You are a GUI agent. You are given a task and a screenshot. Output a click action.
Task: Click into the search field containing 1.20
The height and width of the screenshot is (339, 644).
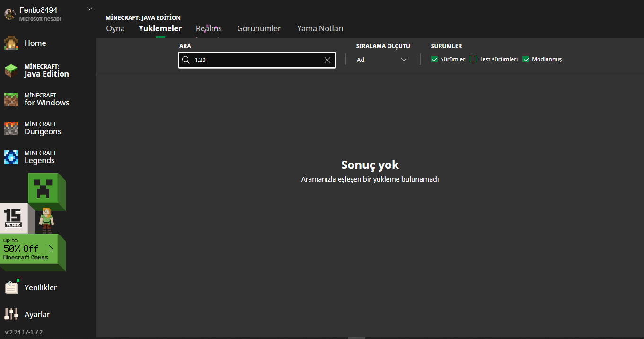(257, 60)
